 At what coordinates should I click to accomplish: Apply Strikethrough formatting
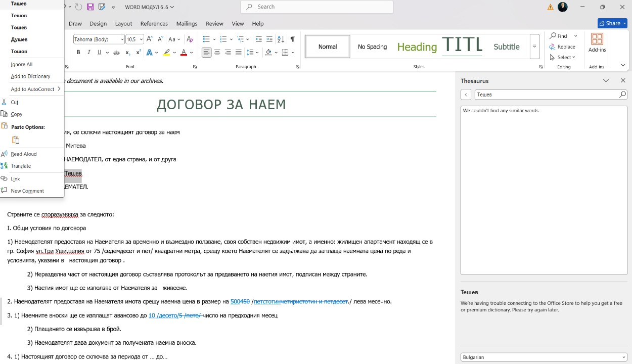coord(116,53)
